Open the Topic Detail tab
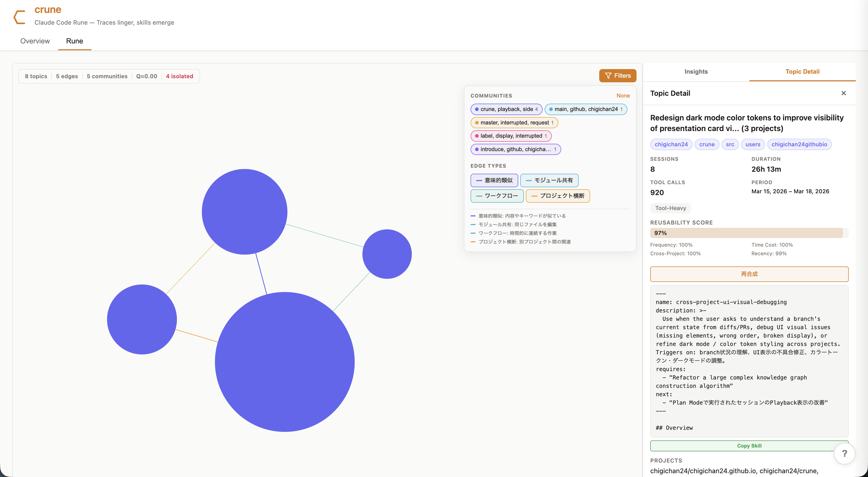Image resolution: width=868 pixels, height=477 pixels. [x=802, y=71]
